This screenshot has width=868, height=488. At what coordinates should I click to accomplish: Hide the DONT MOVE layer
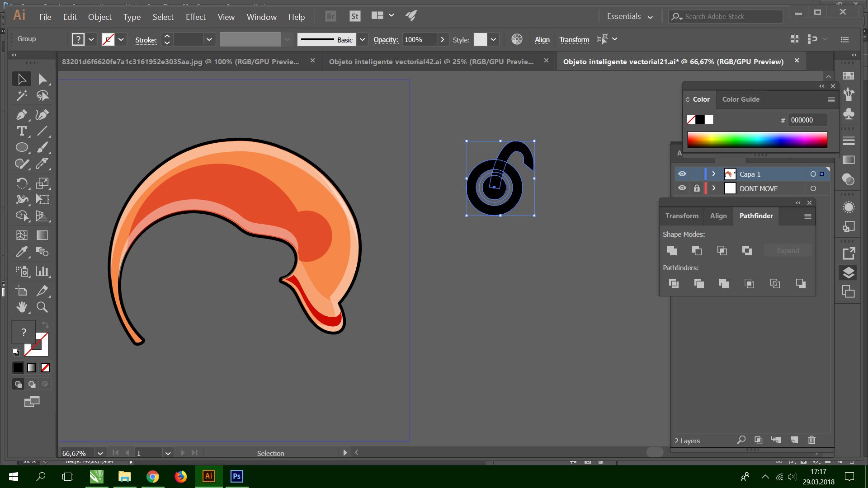[x=682, y=188]
